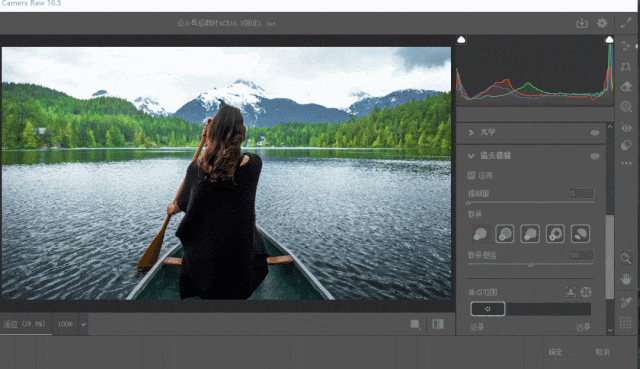Choose the first circle bokeh shape
This screenshot has width=640, height=369.
(x=480, y=234)
